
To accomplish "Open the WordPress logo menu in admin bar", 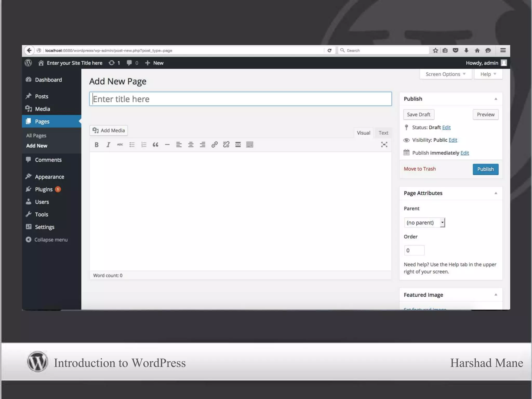I will pos(28,63).
